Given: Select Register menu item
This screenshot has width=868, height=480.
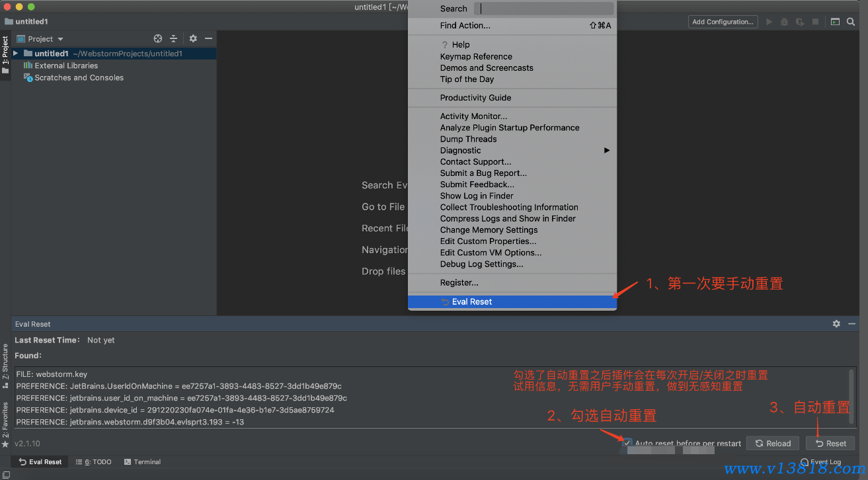Looking at the screenshot, I should (512, 283).
